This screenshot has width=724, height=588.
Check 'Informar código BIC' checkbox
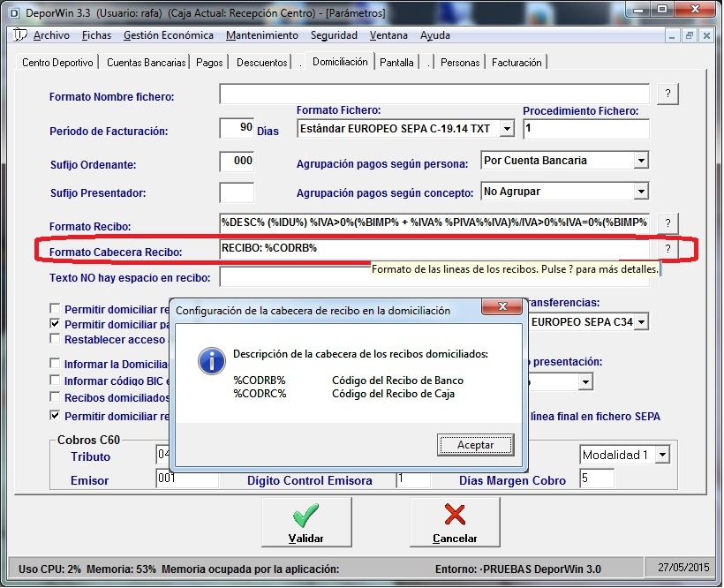(x=55, y=381)
